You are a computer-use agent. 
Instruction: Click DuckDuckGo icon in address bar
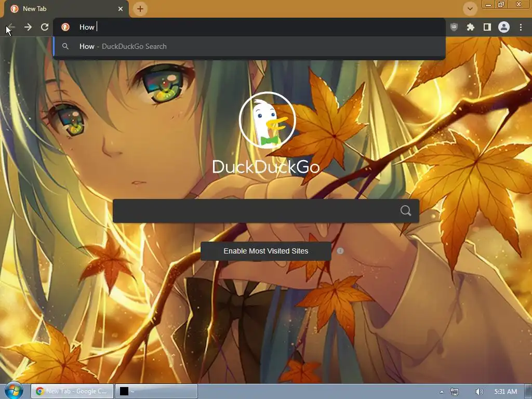65,27
